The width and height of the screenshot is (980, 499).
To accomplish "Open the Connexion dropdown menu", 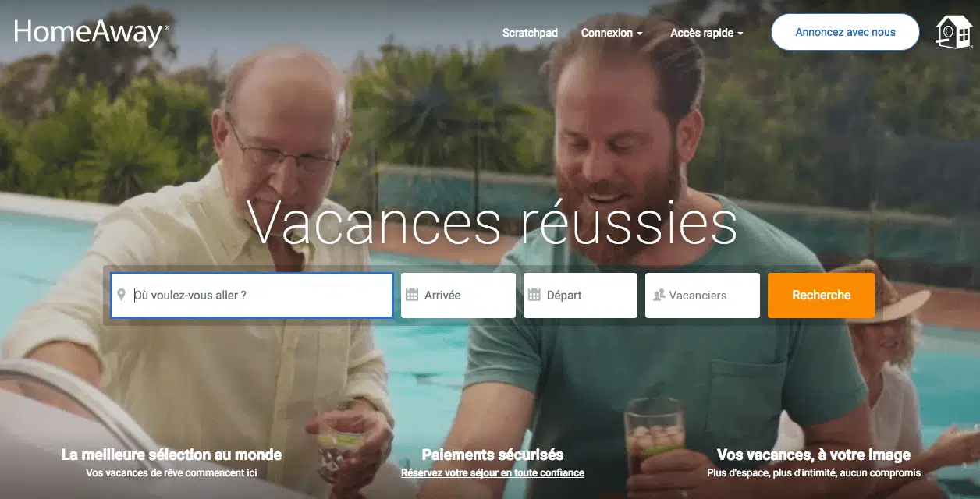I will (612, 33).
